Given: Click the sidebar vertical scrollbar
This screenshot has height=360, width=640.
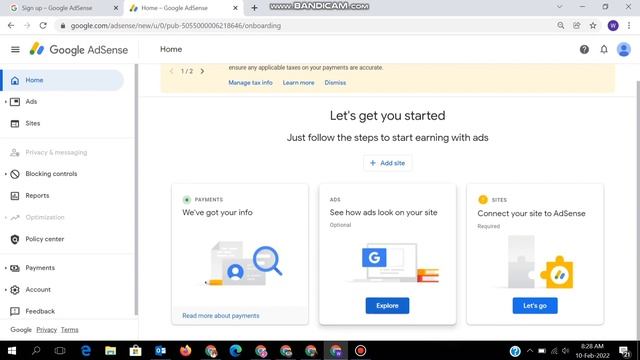Looking at the screenshot, I should [x=136, y=190].
